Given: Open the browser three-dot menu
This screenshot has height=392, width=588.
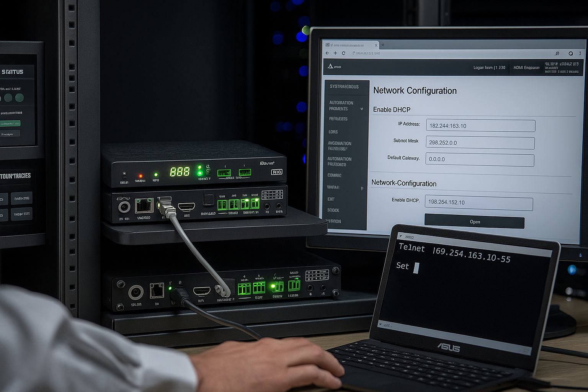Looking at the screenshot, I should tap(580, 54).
